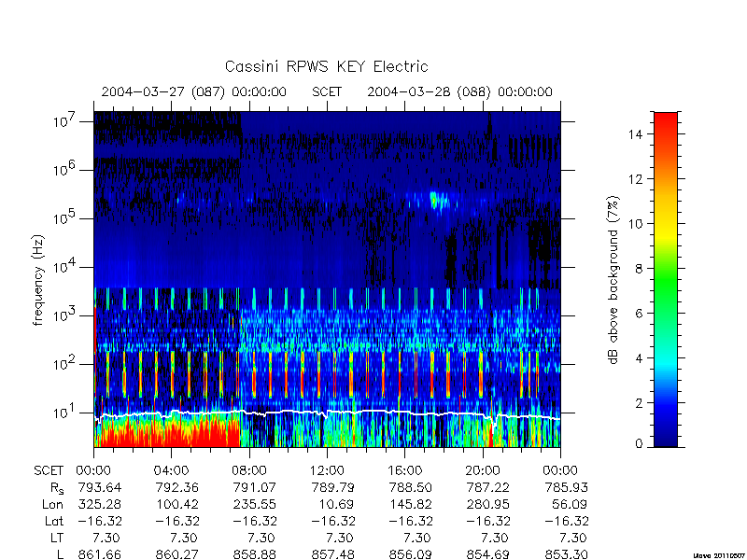
Task: Click the Lat row label
Action: coord(54,521)
